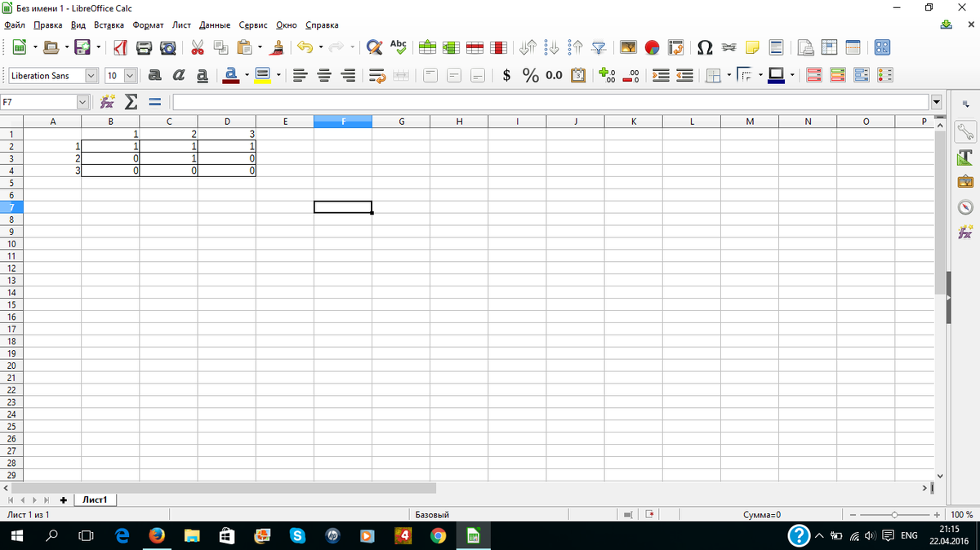Click the Sort descending icon
The height and width of the screenshot is (550, 980).
pyautogui.click(x=575, y=47)
